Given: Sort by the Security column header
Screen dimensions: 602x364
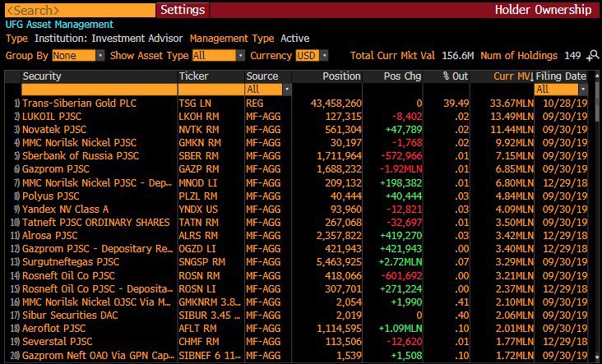Looking at the screenshot, I should 42,76.
